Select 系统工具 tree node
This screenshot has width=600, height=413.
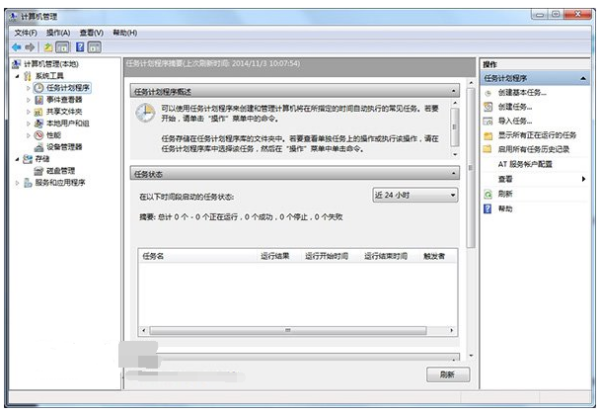49,76
